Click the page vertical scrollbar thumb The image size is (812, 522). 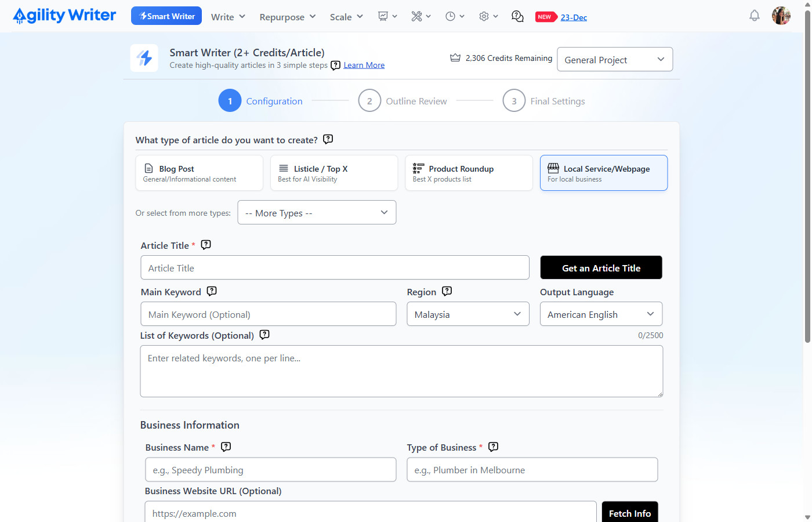807,177
